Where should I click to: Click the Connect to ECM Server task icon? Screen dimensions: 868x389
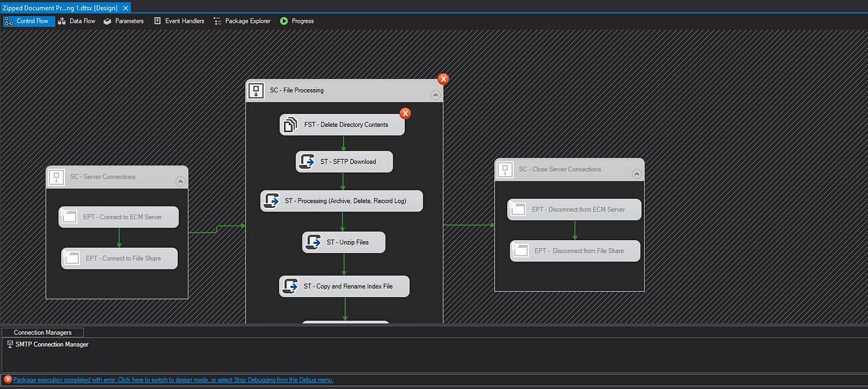coord(69,217)
